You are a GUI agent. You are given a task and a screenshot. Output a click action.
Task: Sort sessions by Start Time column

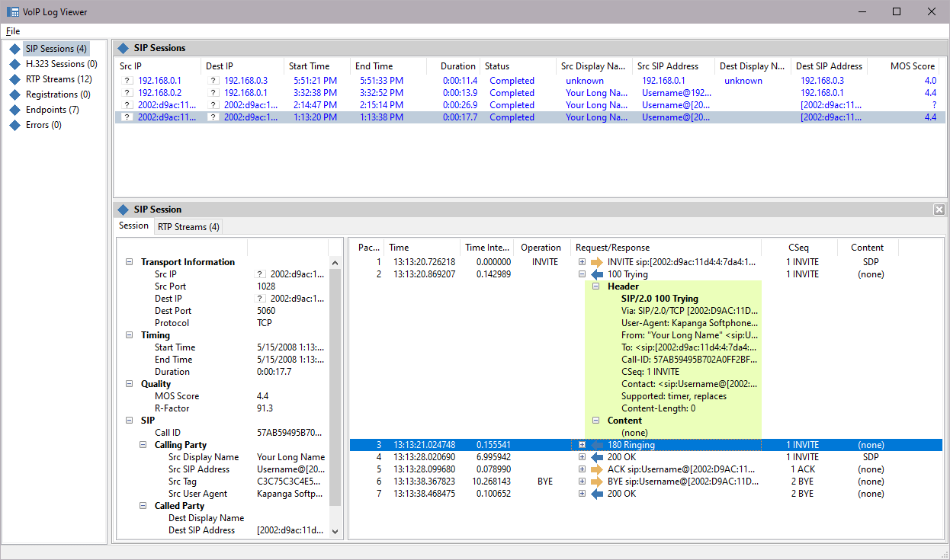click(317, 66)
